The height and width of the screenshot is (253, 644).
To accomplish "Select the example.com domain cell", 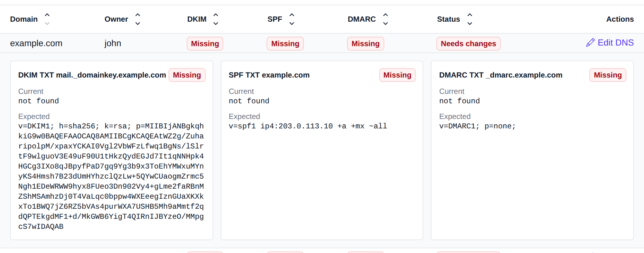I will pos(36,43).
